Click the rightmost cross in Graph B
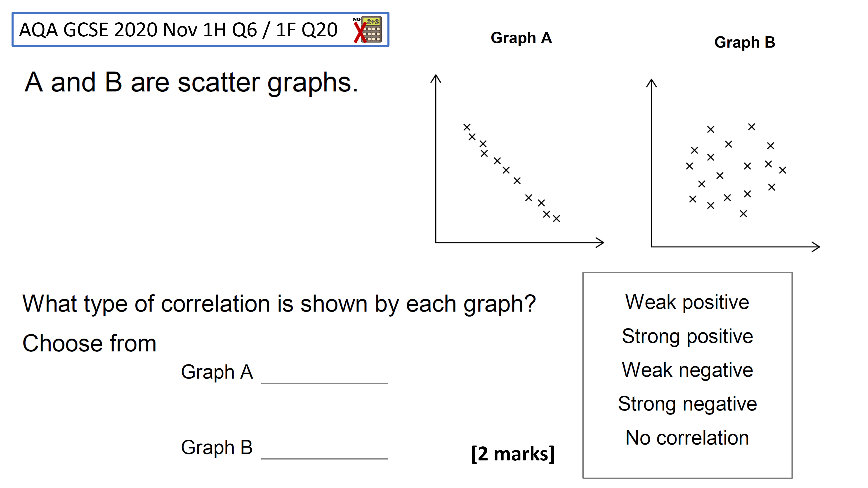This screenshot has width=868, height=488. click(x=782, y=170)
